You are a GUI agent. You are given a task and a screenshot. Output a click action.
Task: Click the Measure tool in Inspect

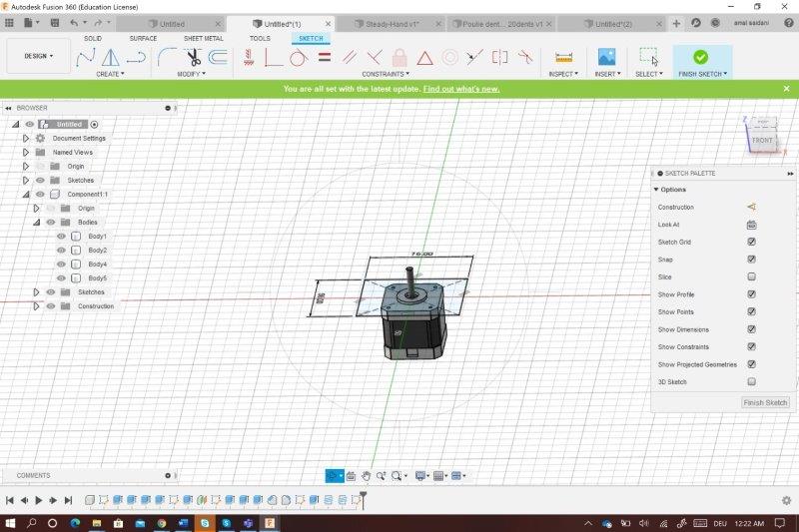[563, 58]
